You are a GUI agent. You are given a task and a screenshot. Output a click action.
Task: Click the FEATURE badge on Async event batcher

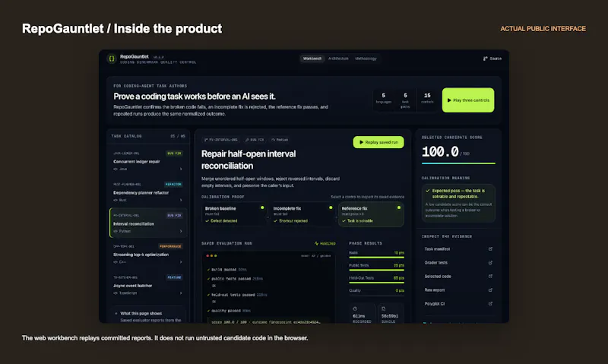pos(175,277)
